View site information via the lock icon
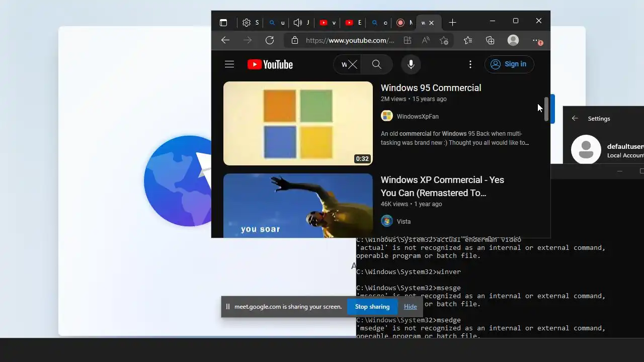 tap(295, 40)
